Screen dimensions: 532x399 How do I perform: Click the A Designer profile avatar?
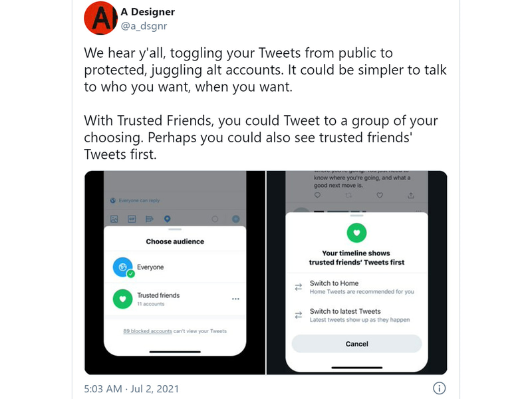(x=101, y=18)
